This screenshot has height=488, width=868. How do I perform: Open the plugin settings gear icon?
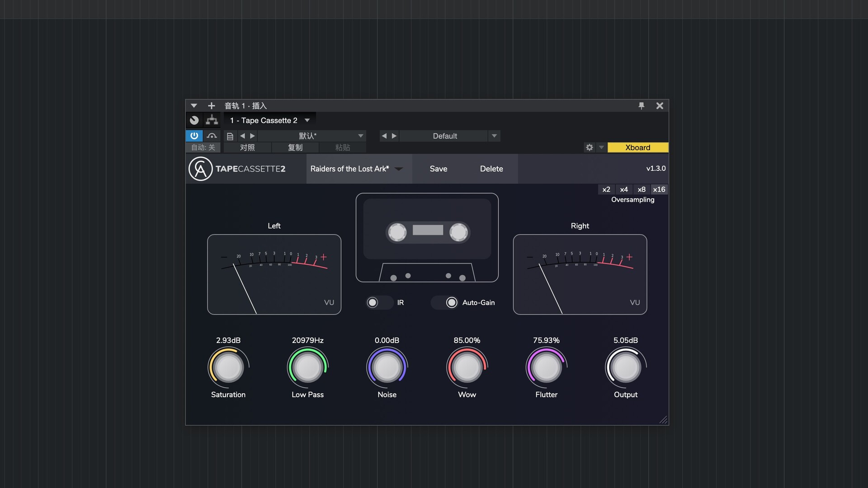click(x=589, y=147)
